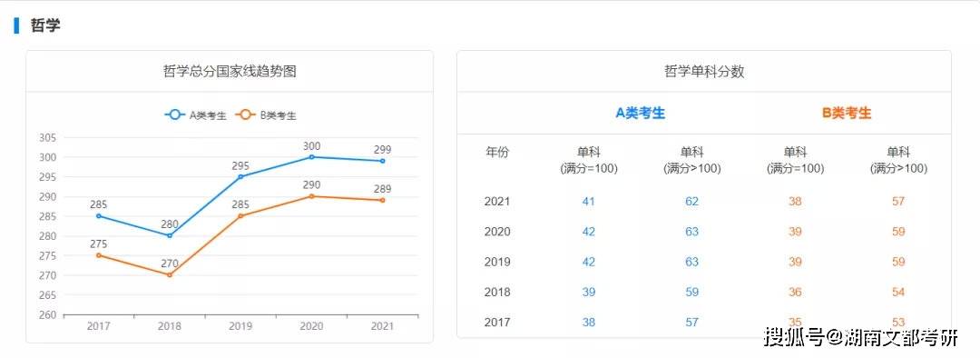
Task: Toggle the A类考生 legend series
Action: click(x=195, y=115)
